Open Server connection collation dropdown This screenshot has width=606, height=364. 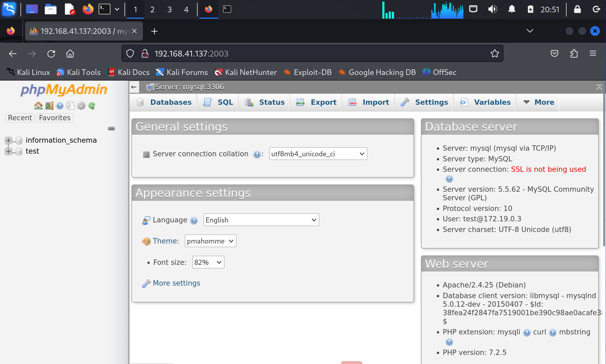(x=318, y=154)
